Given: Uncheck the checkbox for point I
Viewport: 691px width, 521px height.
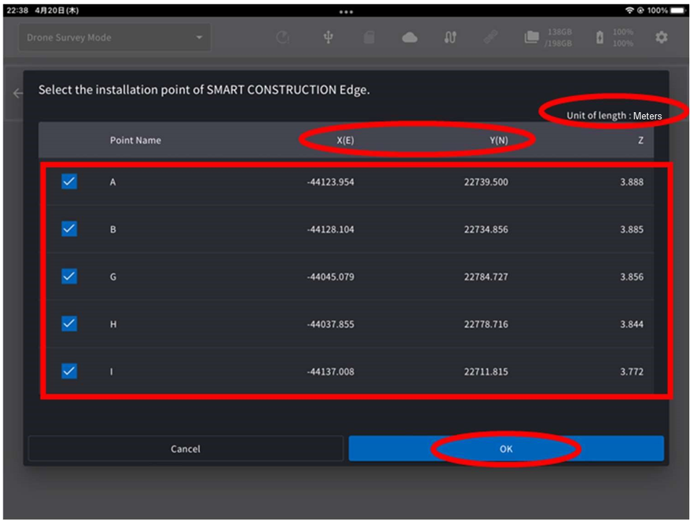Looking at the screenshot, I should (69, 371).
